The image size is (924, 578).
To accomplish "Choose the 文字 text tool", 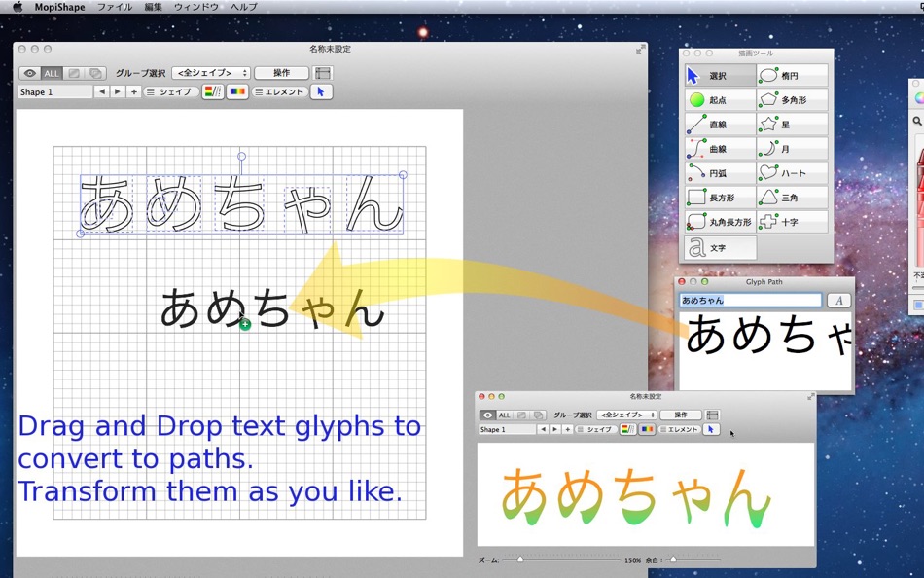I will coord(720,248).
